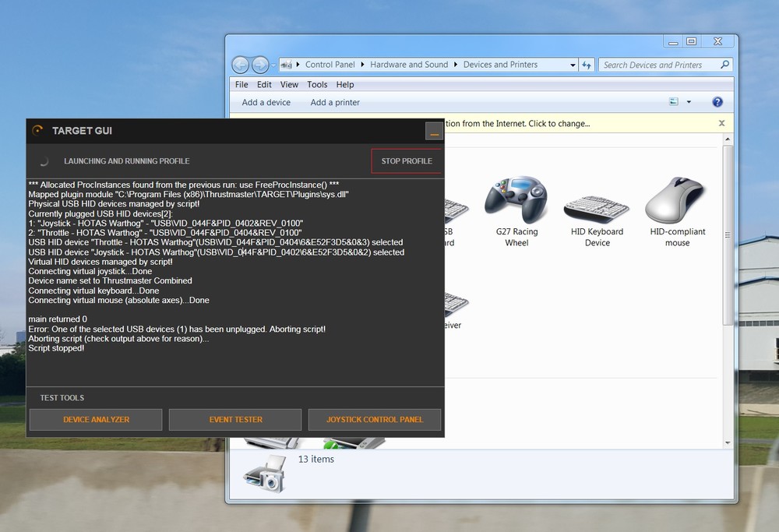
Task: Go forward in Devices and Printers window
Action: coord(260,65)
